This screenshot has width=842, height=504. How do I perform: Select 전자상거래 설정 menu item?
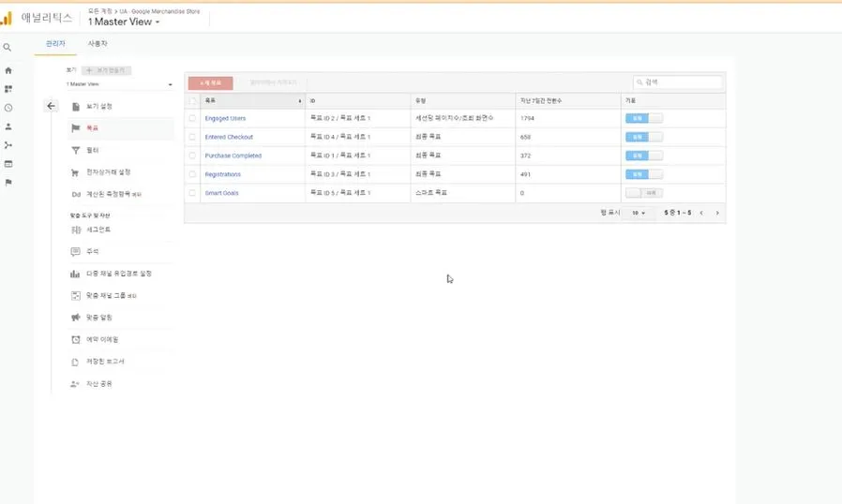click(109, 172)
